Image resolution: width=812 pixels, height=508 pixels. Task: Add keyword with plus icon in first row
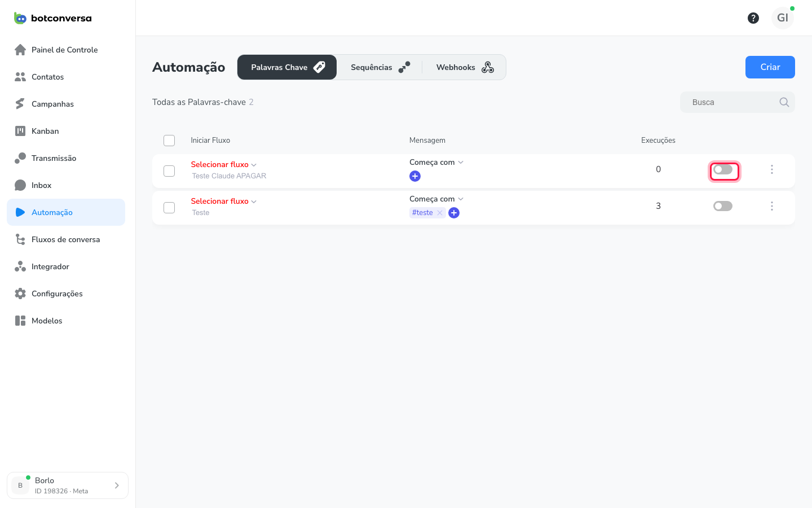coord(415,176)
